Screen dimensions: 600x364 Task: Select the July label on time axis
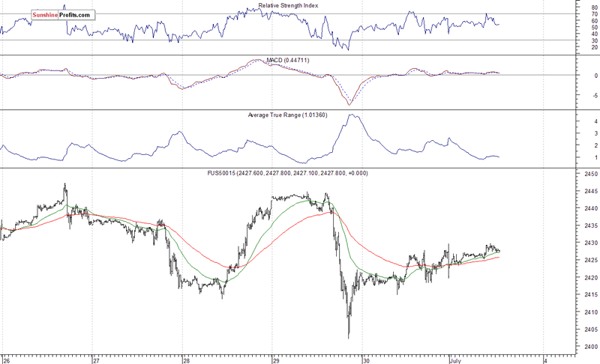[x=457, y=360]
